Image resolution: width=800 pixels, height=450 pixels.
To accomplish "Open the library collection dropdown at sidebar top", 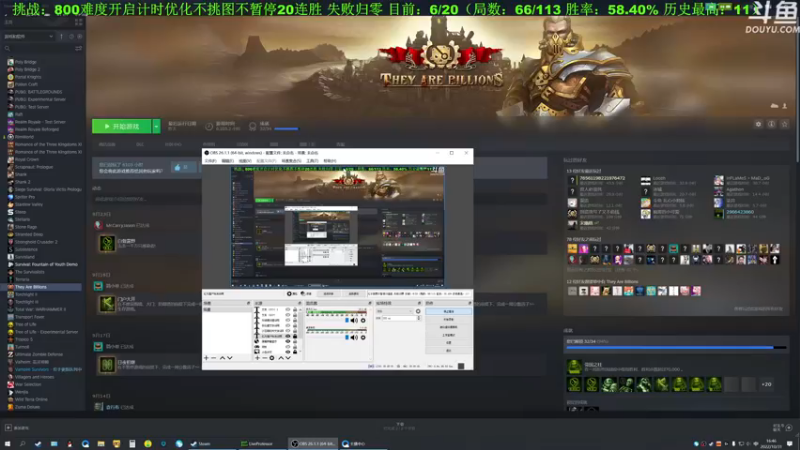I will click(x=29, y=37).
